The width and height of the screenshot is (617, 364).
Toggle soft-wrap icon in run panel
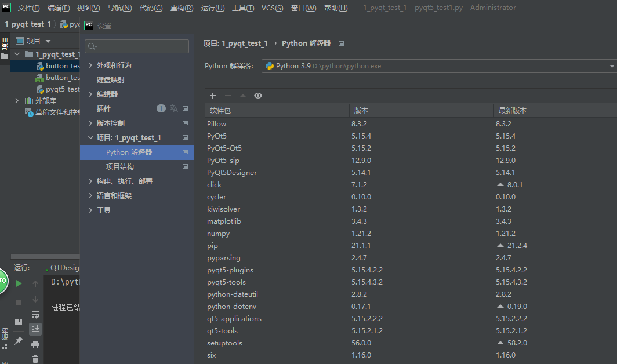(x=35, y=314)
